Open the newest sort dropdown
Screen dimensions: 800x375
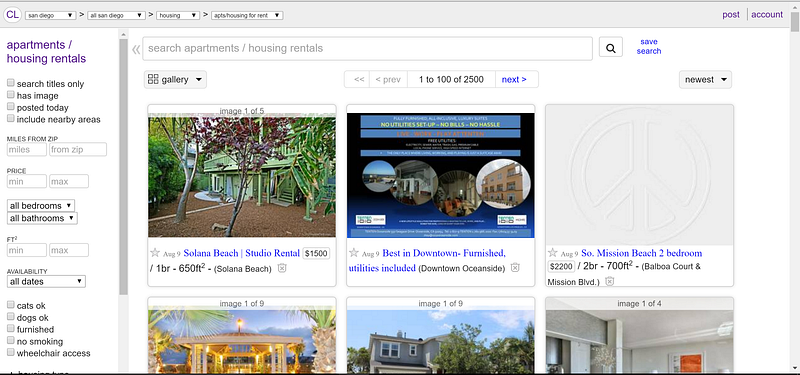click(705, 80)
